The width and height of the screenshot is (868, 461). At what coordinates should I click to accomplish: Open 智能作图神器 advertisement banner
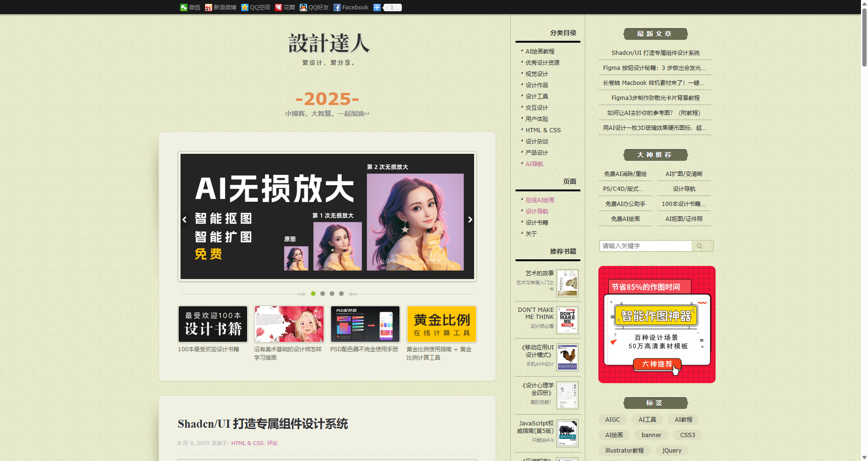click(x=657, y=325)
